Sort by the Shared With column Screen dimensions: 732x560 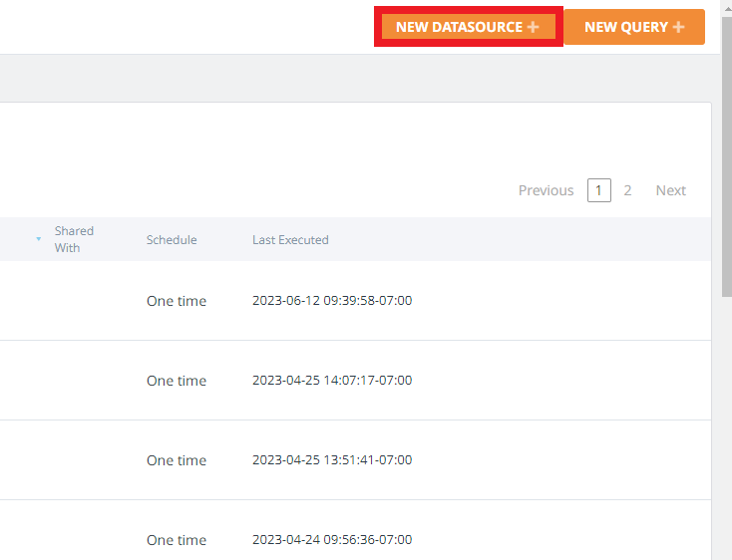click(74, 239)
